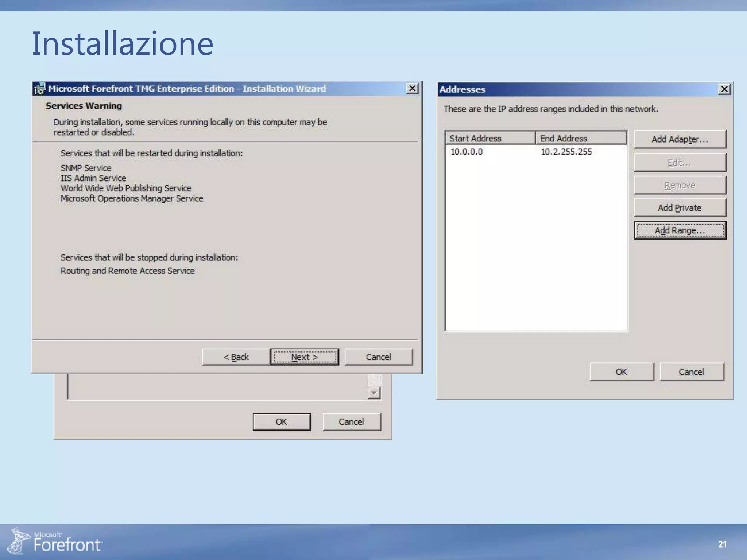This screenshot has height=560, width=747.
Task: Click the Microsoft Forefront logo in footer
Action: click(x=55, y=542)
